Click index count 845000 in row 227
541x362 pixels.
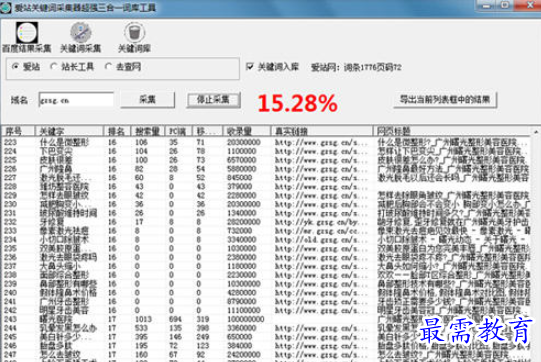point(239,178)
